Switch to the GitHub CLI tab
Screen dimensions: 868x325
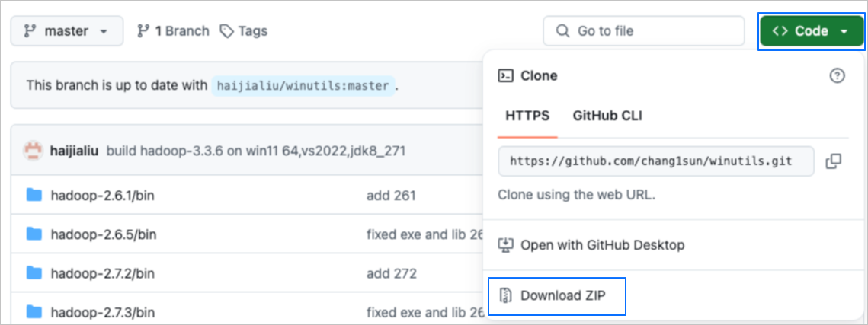tap(607, 116)
